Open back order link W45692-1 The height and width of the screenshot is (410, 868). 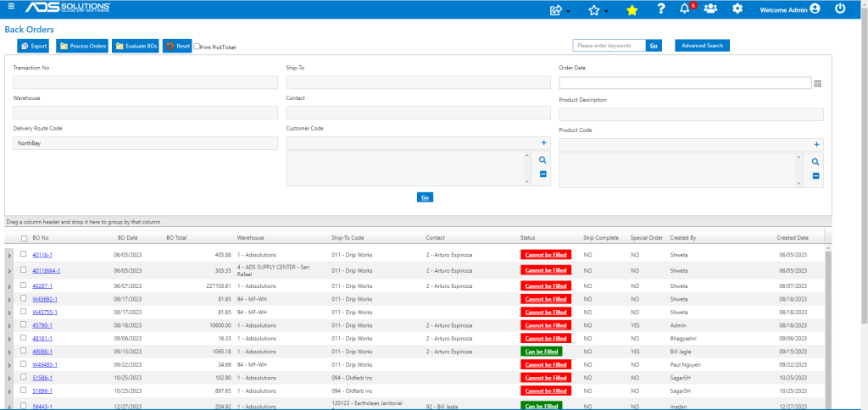pyautogui.click(x=45, y=299)
